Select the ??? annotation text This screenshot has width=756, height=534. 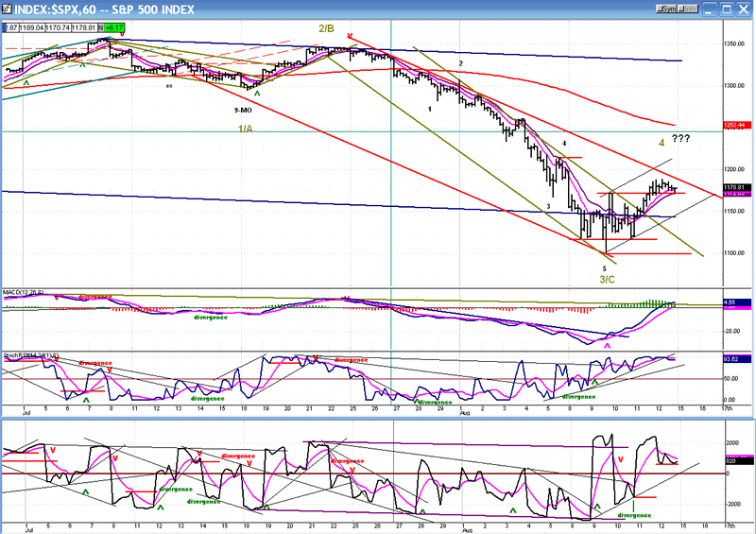680,140
